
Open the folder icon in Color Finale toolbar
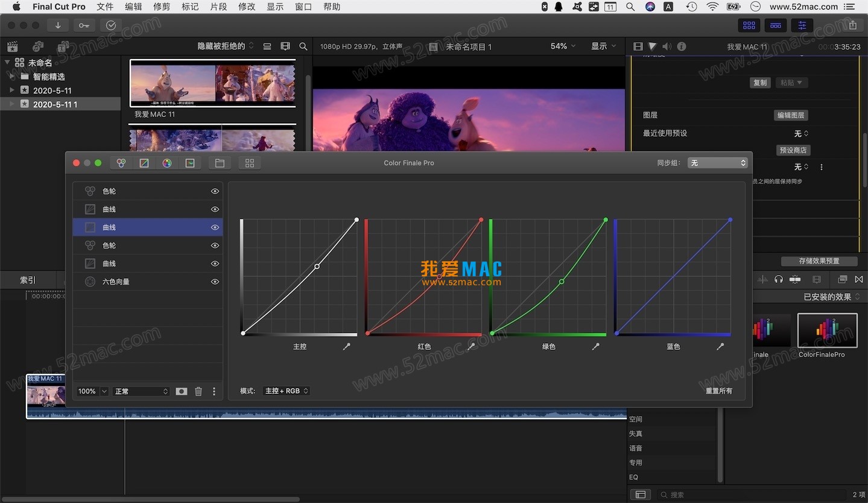[220, 163]
